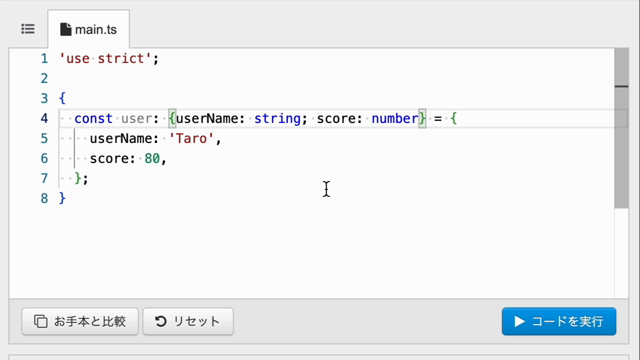Click the user variable name on line 4

[x=136, y=119]
